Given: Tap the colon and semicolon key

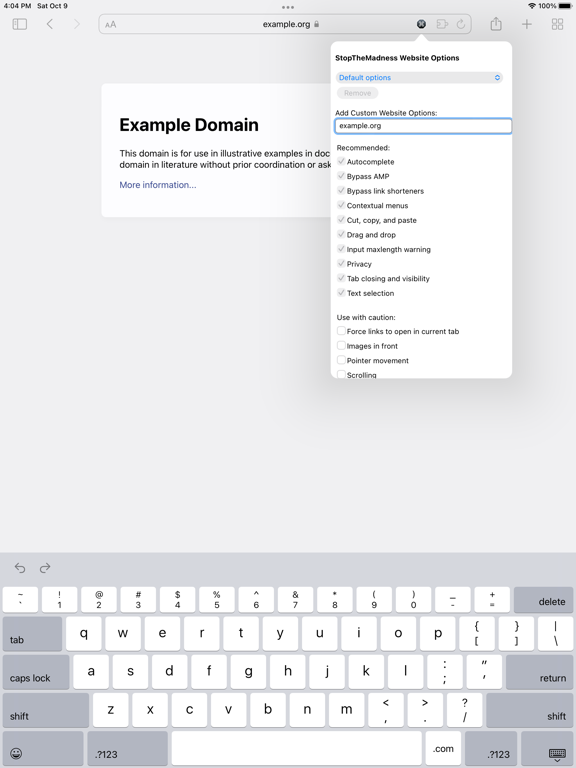Looking at the screenshot, I should tap(445, 672).
